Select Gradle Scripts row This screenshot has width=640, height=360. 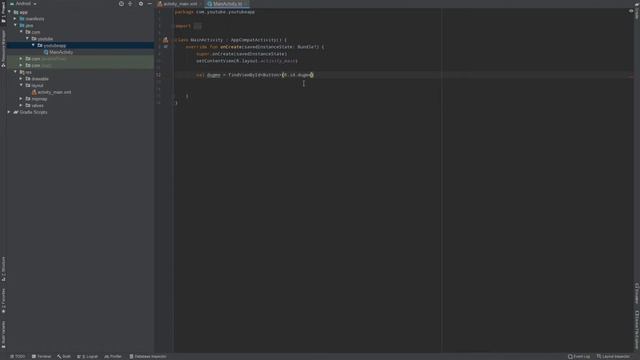(x=80, y=112)
